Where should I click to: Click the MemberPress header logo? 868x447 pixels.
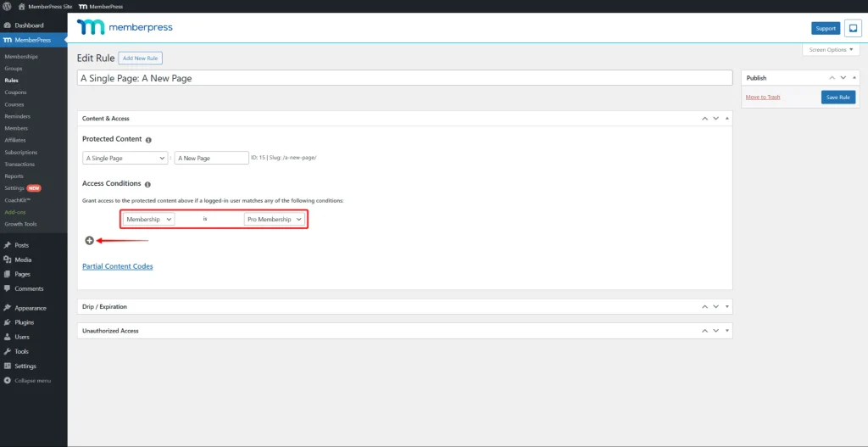click(x=125, y=27)
